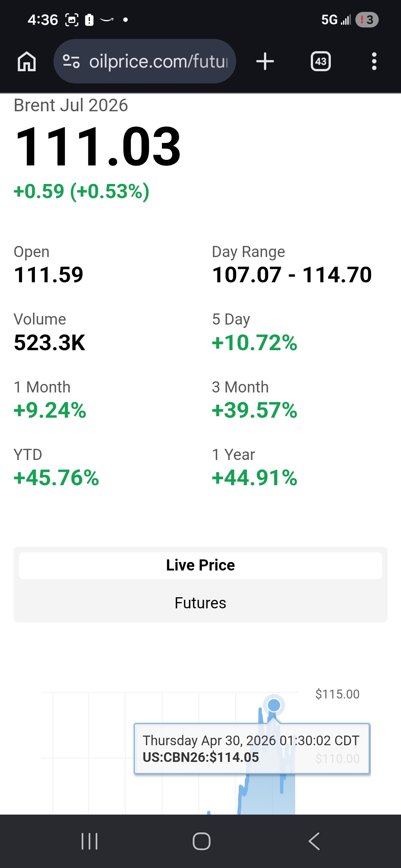The width and height of the screenshot is (401, 868).
Task: Tap the 5 Day +10.72% figure
Action: click(x=255, y=342)
